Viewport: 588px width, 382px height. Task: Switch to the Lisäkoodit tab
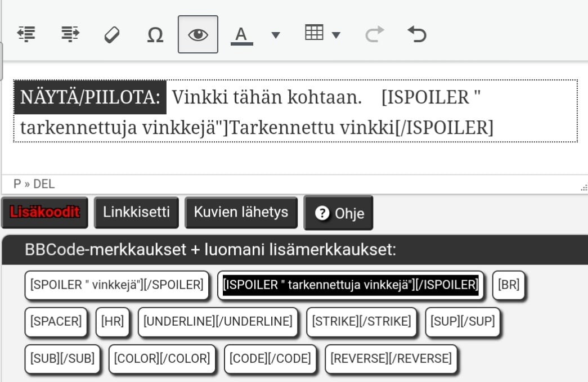click(44, 212)
